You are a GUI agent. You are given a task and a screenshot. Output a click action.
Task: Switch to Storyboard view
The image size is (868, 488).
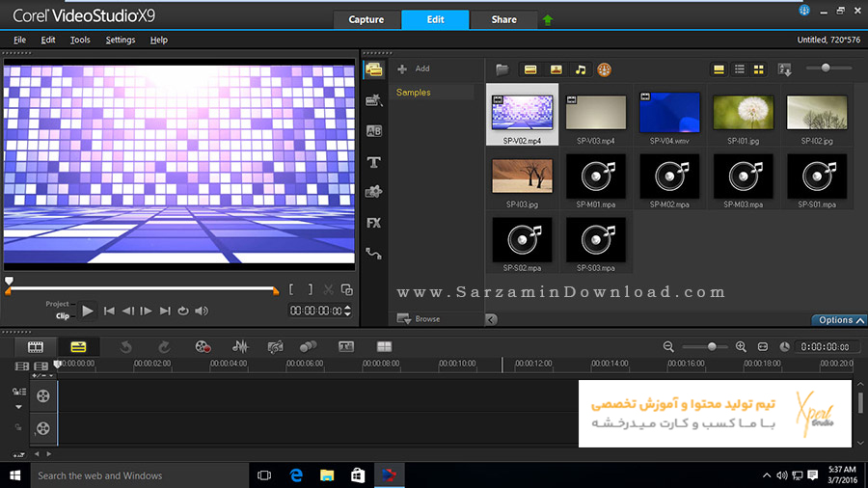point(36,347)
